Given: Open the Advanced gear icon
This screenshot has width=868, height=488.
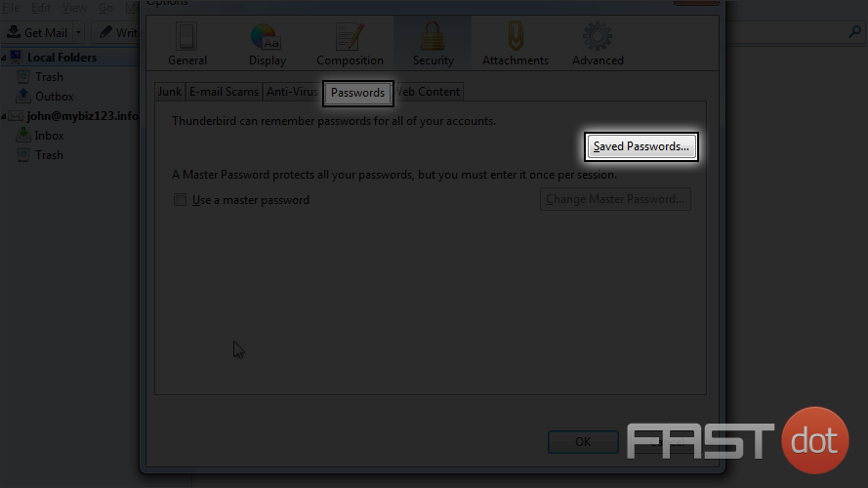Looking at the screenshot, I should (x=598, y=36).
